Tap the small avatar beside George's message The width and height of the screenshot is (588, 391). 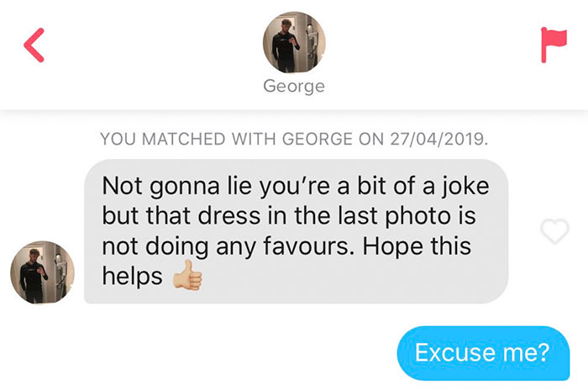(x=41, y=274)
